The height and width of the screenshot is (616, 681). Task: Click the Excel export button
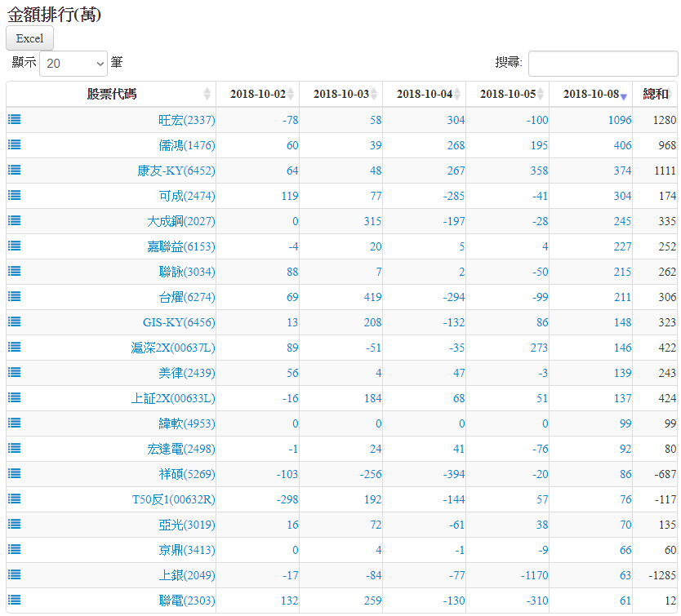(x=30, y=38)
